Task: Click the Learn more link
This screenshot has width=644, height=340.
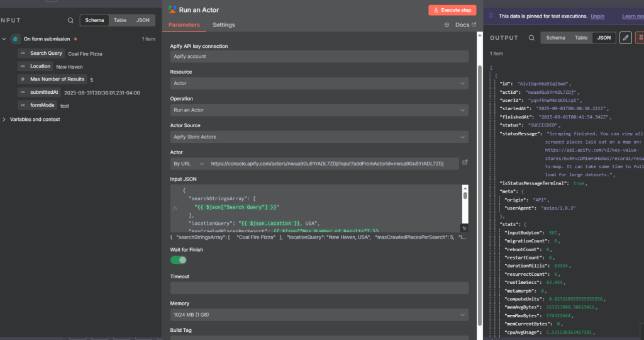Action: coord(633,16)
